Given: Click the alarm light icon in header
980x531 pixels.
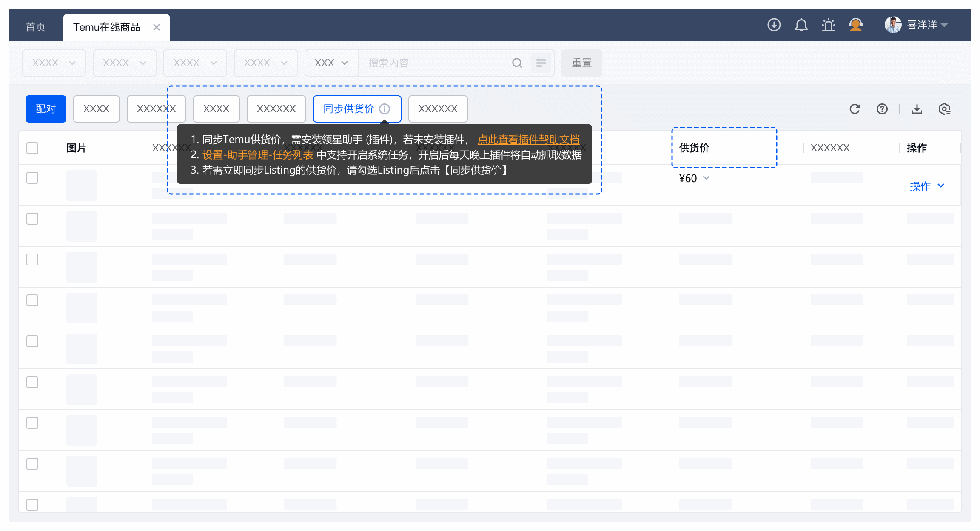Looking at the screenshot, I should pyautogui.click(x=828, y=25).
